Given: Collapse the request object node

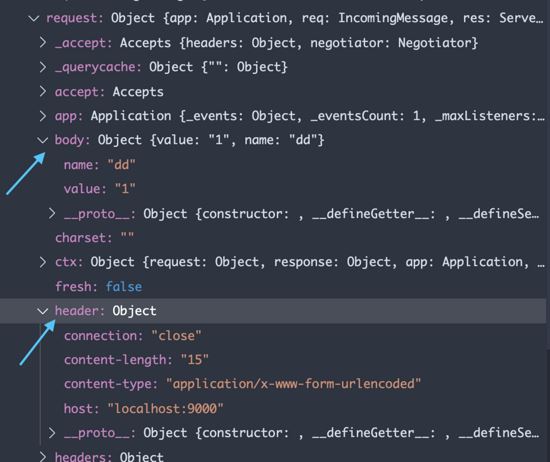Looking at the screenshot, I should coord(33,18).
